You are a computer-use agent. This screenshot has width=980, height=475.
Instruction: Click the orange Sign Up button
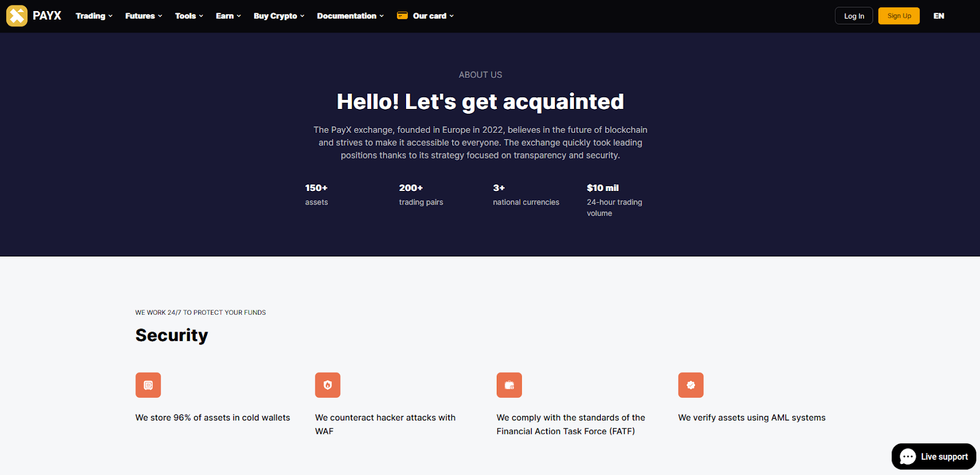pos(899,16)
